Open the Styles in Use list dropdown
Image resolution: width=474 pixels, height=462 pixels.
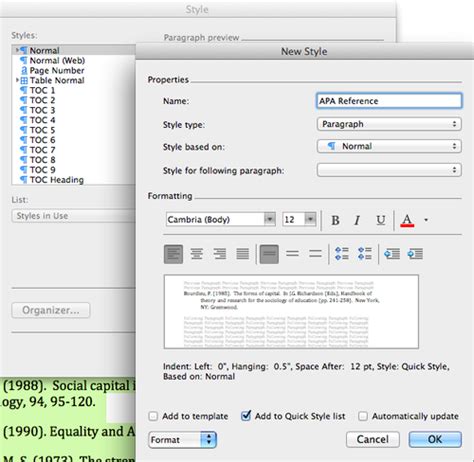click(73, 216)
